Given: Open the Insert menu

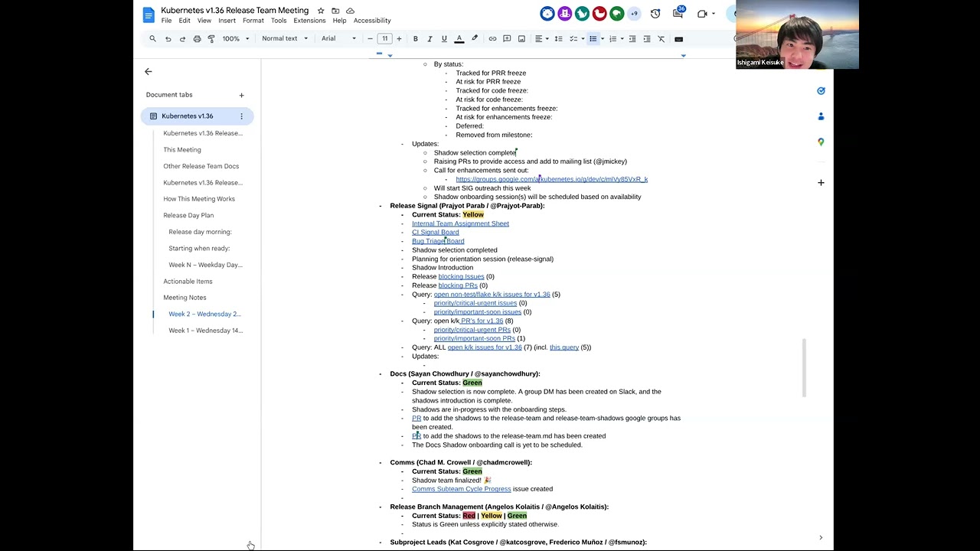Looking at the screenshot, I should (227, 21).
